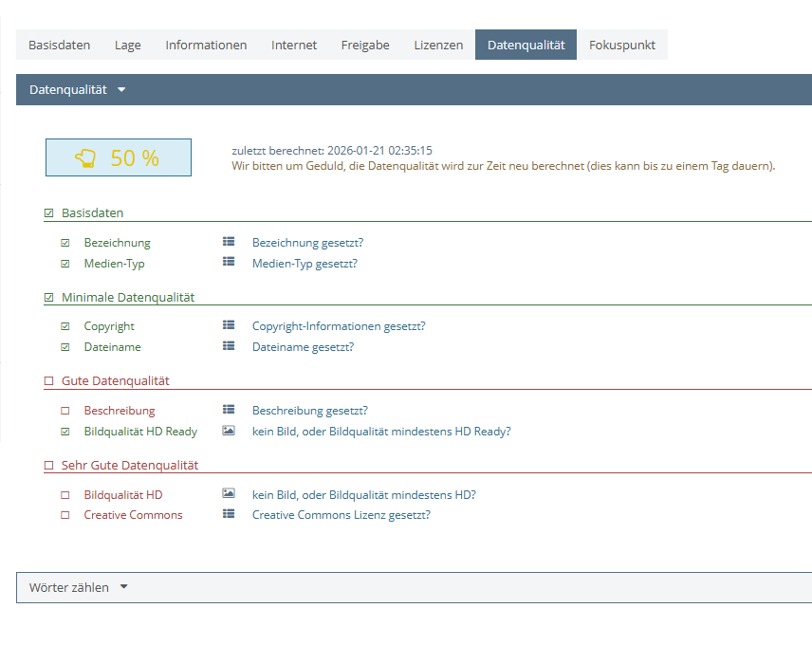The width and height of the screenshot is (812, 645).
Task: Open the Basisdaten tab
Action: (60, 45)
